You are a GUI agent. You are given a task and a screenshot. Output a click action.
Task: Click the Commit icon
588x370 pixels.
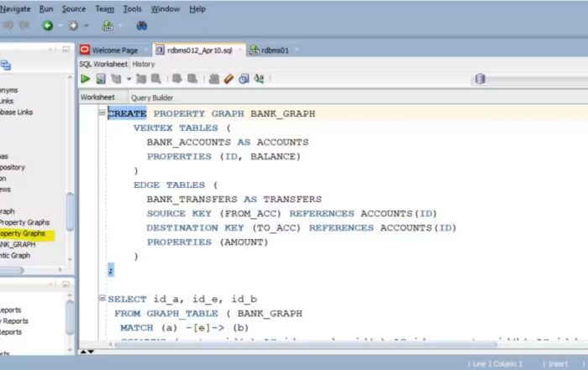[177, 79]
